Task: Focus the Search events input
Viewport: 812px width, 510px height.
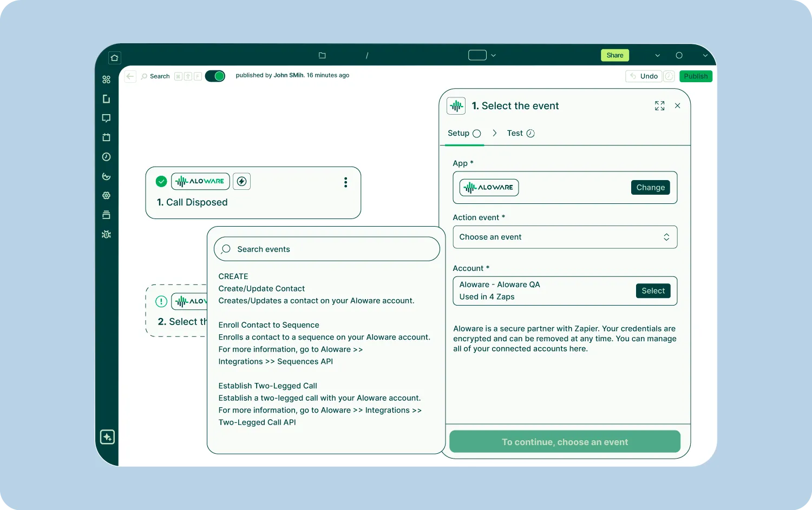Action: [327, 249]
